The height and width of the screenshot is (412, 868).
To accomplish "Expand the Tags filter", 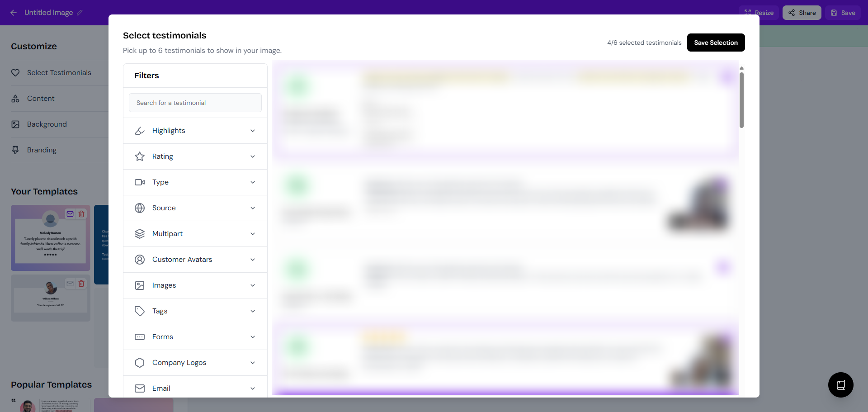I will pyautogui.click(x=195, y=311).
